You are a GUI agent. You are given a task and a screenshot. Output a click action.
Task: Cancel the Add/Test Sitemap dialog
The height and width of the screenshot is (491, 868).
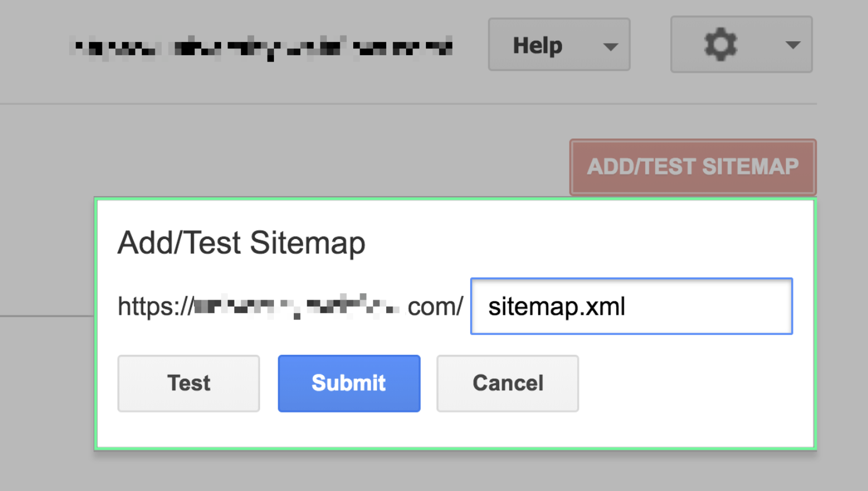coord(508,383)
